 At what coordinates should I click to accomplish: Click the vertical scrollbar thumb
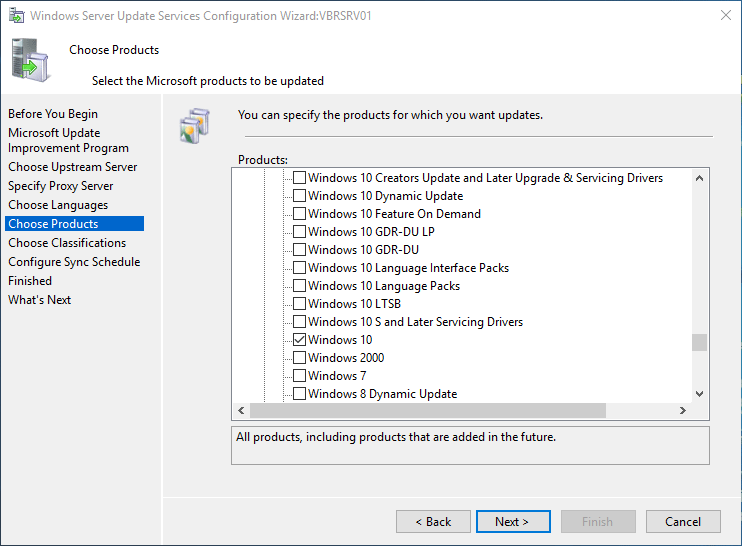pos(699,342)
